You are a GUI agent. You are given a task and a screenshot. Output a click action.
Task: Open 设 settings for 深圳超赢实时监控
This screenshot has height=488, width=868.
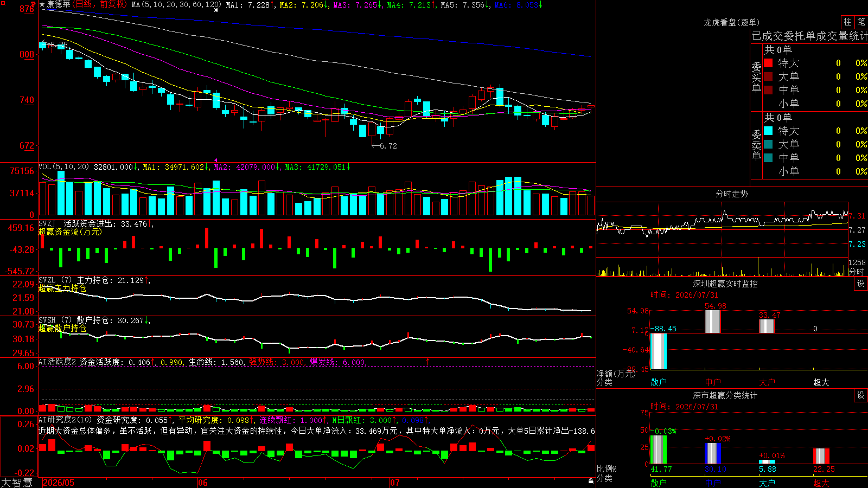coord(861,284)
